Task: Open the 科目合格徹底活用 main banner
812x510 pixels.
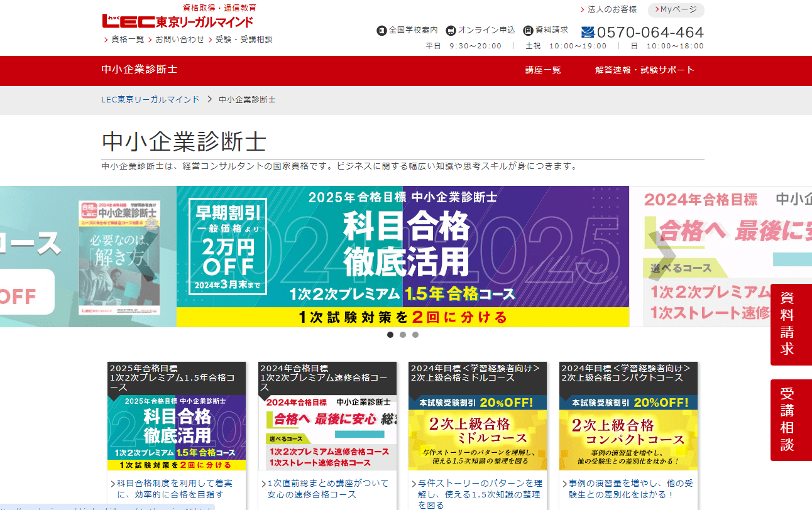Action: (x=403, y=256)
